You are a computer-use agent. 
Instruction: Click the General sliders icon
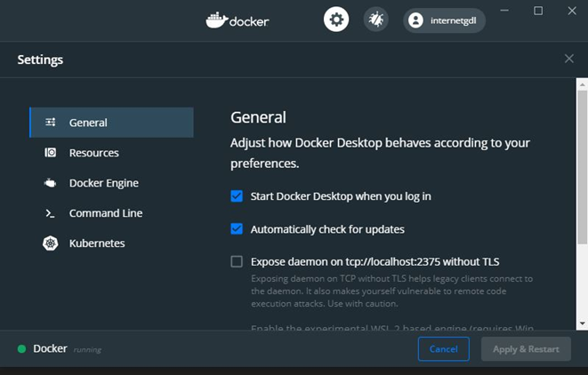point(50,122)
